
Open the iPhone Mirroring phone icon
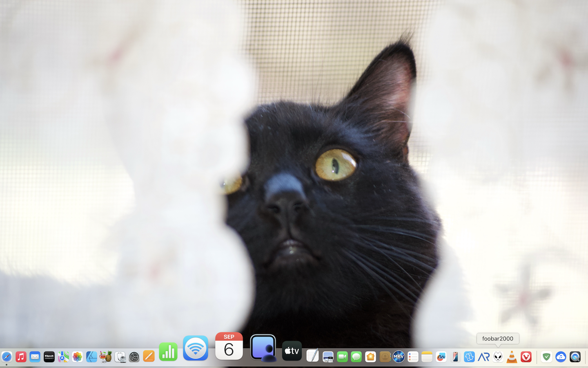pos(455,357)
